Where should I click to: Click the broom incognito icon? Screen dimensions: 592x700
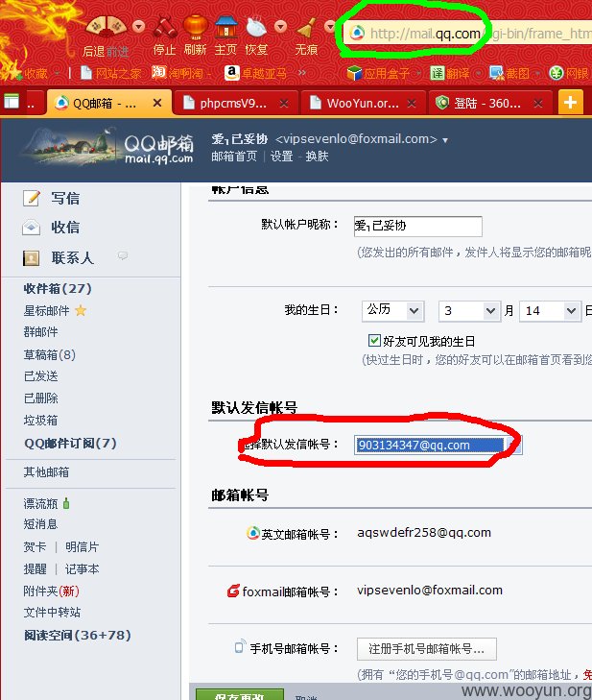coord(307,28)
